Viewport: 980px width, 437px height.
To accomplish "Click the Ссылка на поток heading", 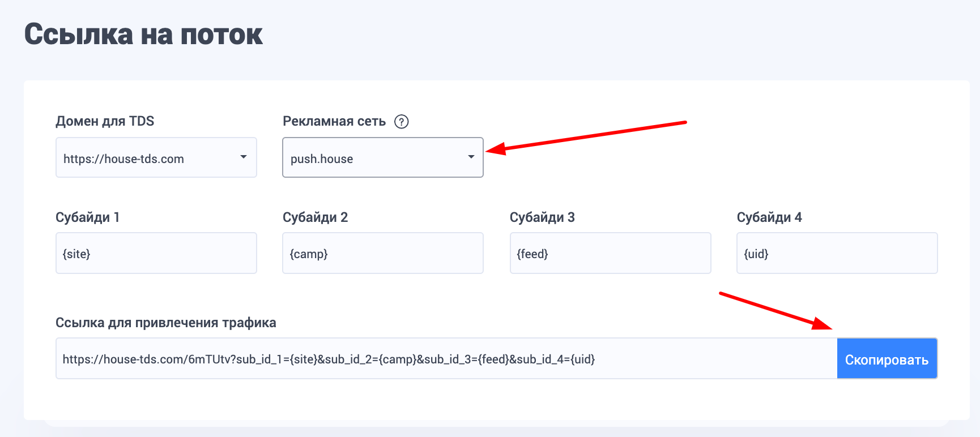I will pos(143,34).
